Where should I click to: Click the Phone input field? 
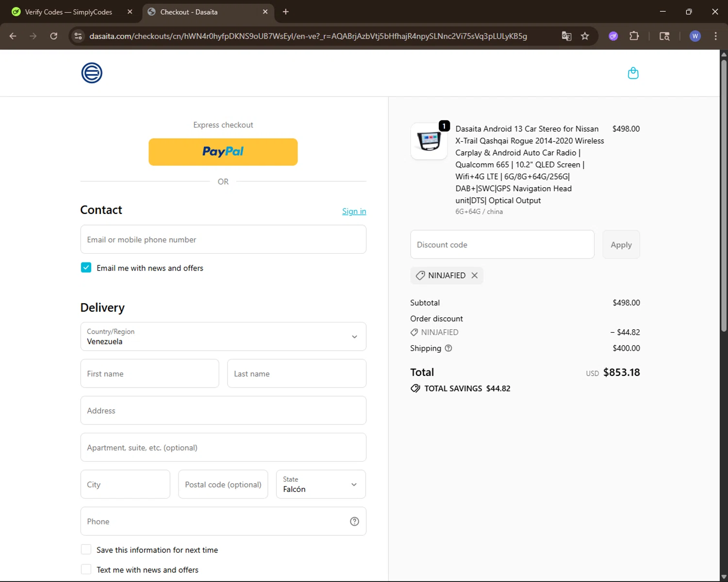click(223, 521)
